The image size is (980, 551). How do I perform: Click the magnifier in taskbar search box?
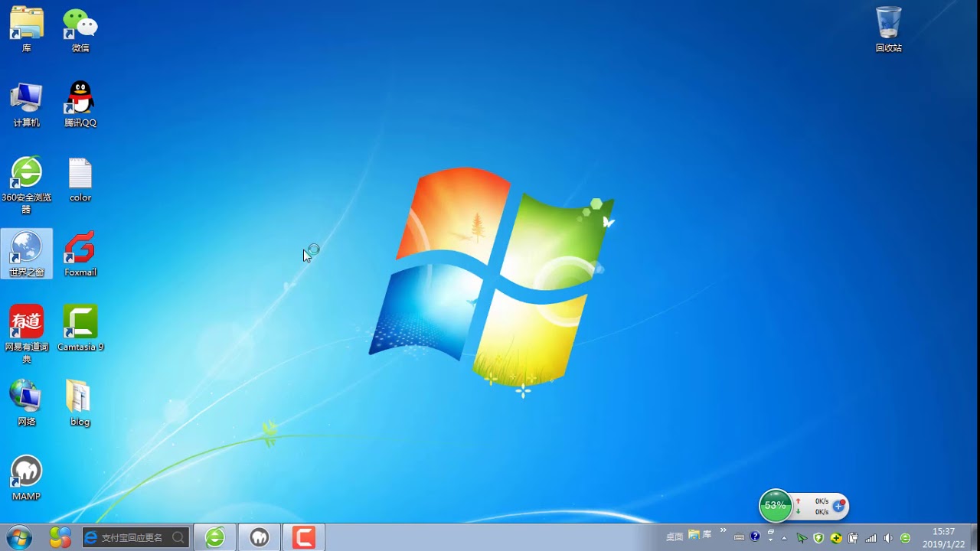click(178, 537)
